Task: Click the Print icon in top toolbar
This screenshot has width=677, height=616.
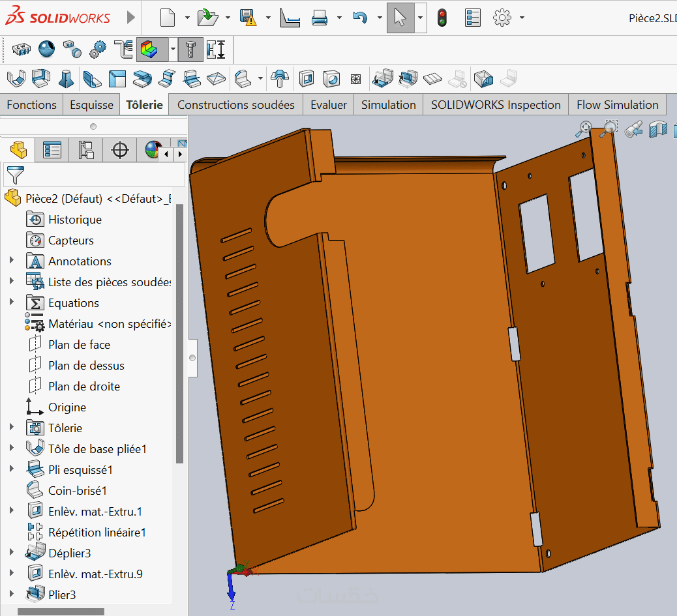Action: point(320,18)
